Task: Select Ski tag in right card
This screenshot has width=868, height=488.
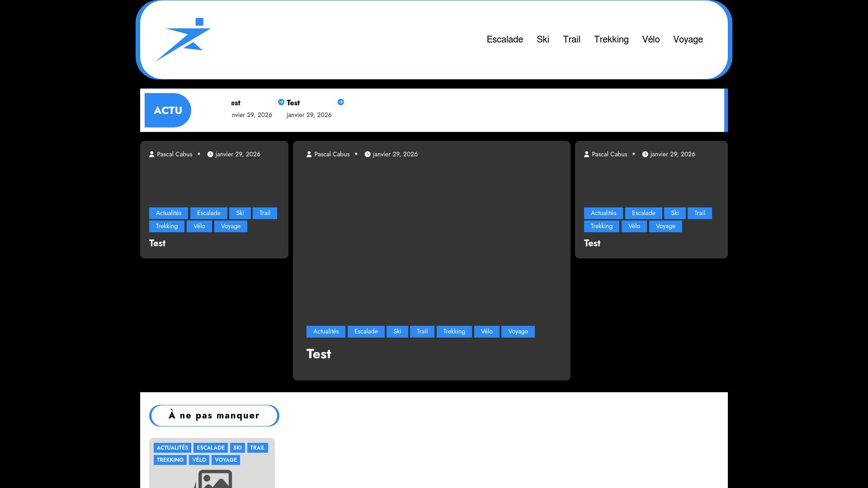Action: [x=675, y=213]
